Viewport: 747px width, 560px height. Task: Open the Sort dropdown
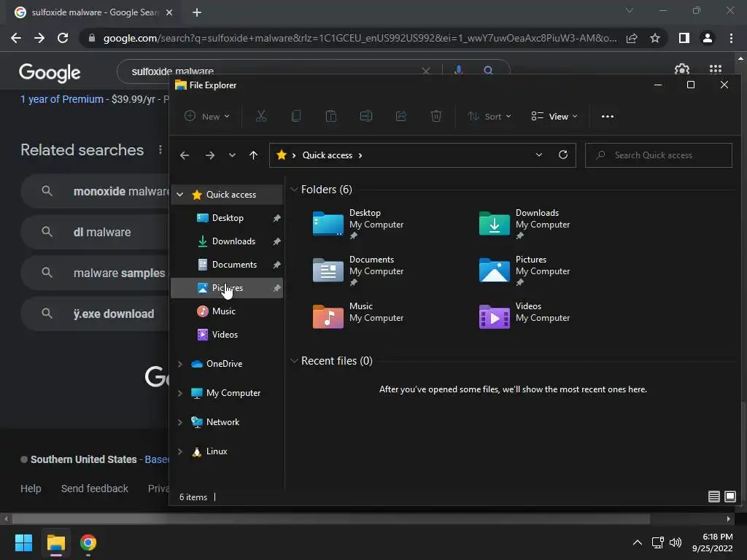pos(489,116)
